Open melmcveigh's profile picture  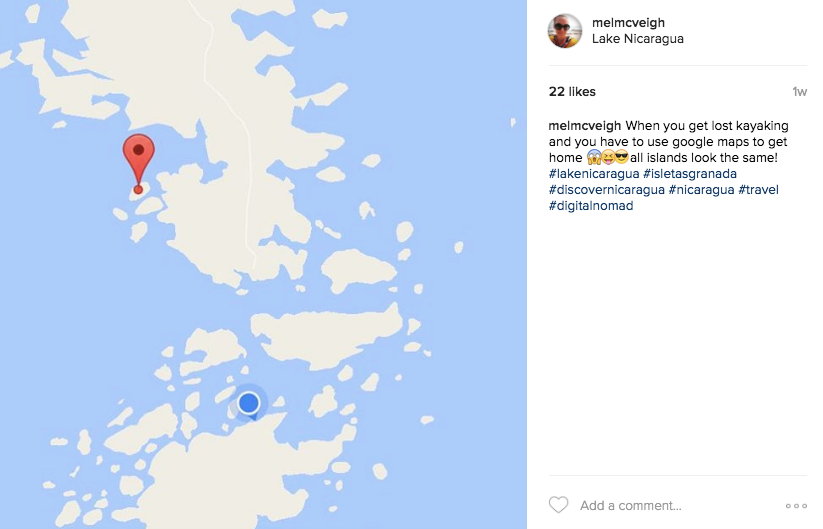[x=565, y=31]
